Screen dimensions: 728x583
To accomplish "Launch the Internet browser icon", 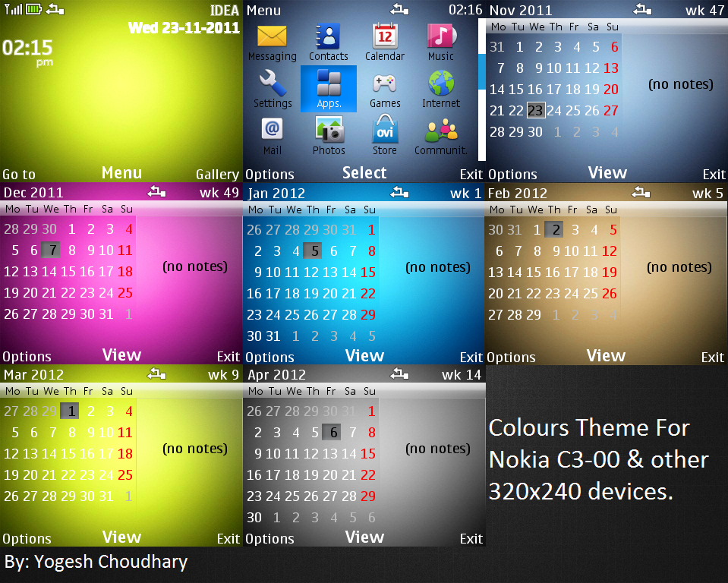I will tap(440, 84).
